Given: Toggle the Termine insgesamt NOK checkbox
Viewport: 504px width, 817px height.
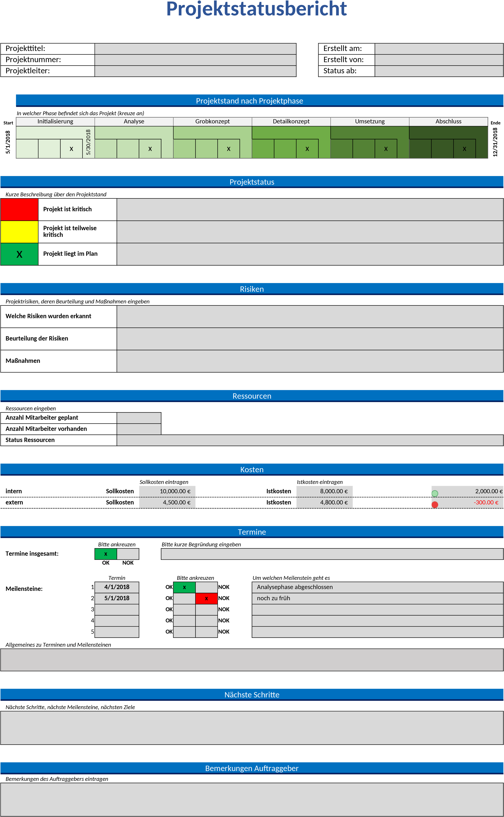Looking at the screenshot, I should click(128, 554).
